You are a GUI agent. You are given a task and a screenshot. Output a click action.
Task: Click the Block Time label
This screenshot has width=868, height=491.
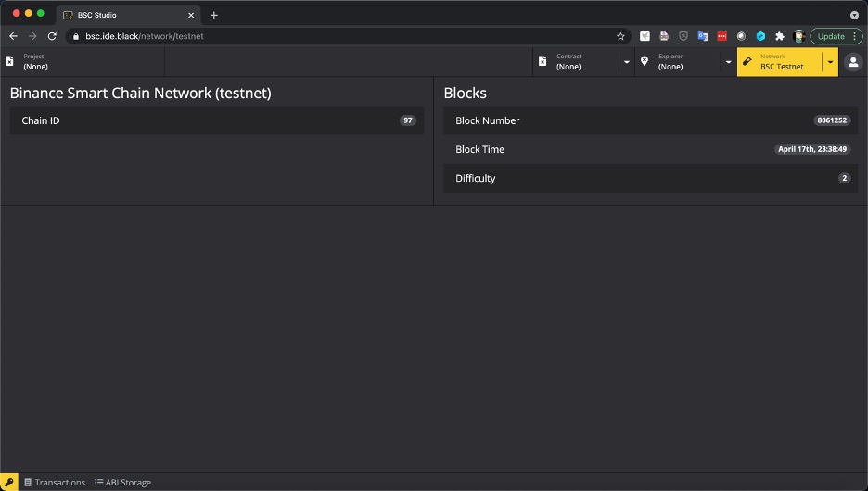click(479, 149)
